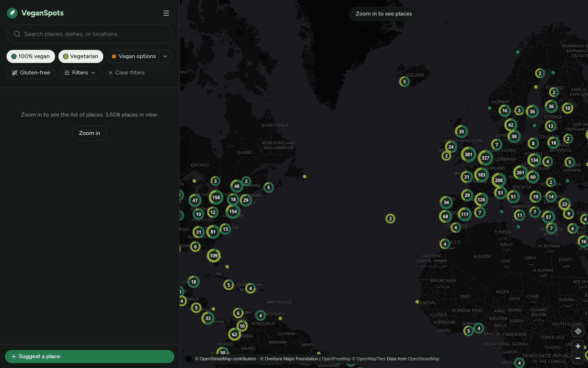Click the 33 cluster near Panama
This screenshot has height=368, width=588.
(208, 318)
